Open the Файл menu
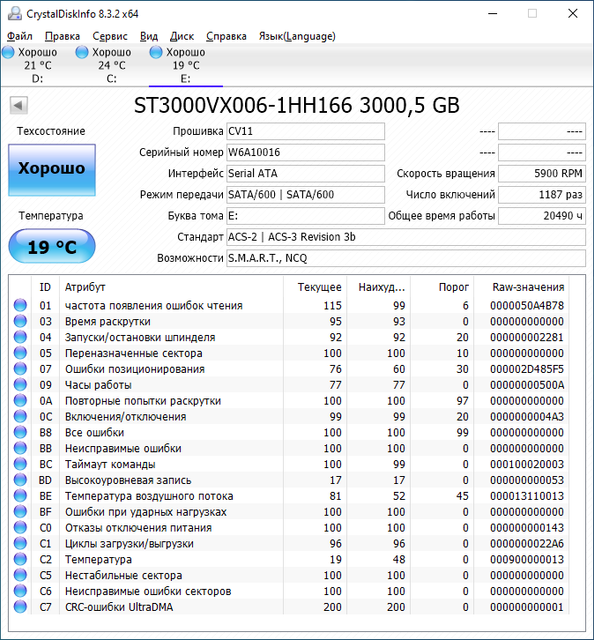Image resolution: width=594 pixels, height=640 pixels. pyautogui.click(x=20, y=36)
